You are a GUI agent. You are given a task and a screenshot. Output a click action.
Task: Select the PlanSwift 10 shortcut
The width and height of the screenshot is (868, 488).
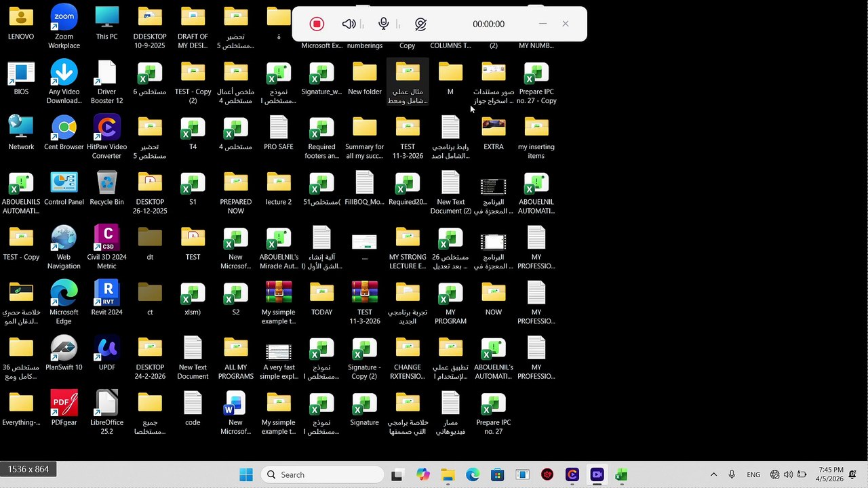pyautogui.click(x=64, y=354)
